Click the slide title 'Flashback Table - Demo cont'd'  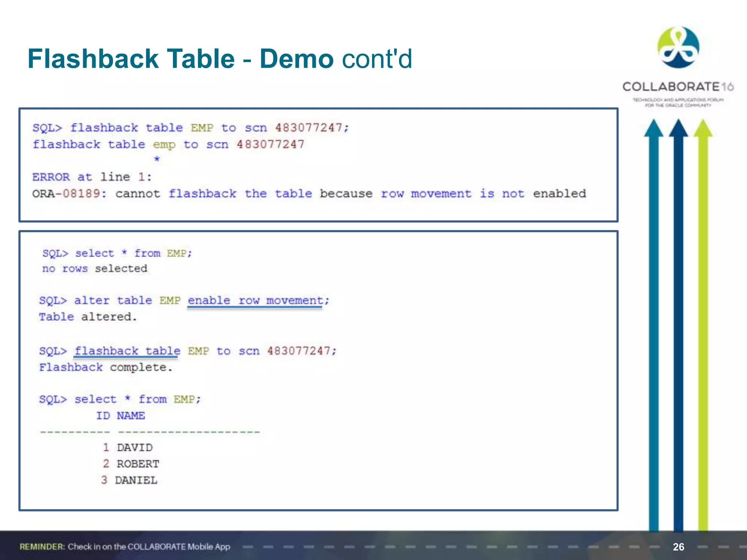coord(220,59)
